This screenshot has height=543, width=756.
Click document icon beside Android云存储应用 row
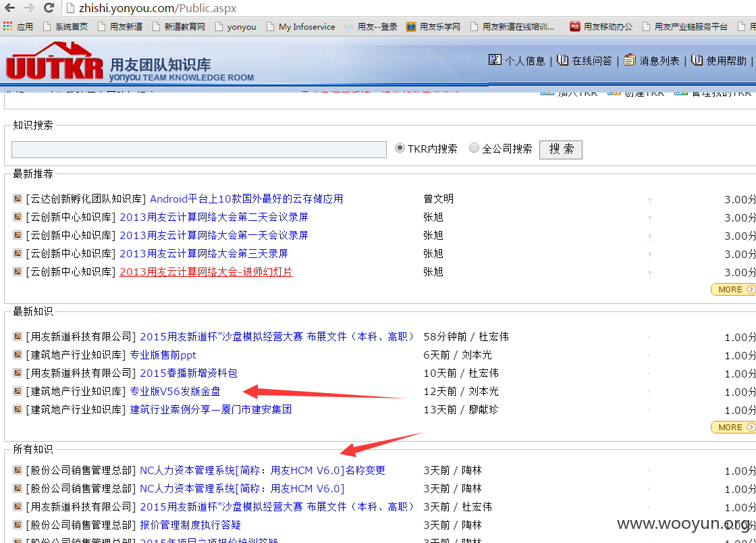coord(18,199)
